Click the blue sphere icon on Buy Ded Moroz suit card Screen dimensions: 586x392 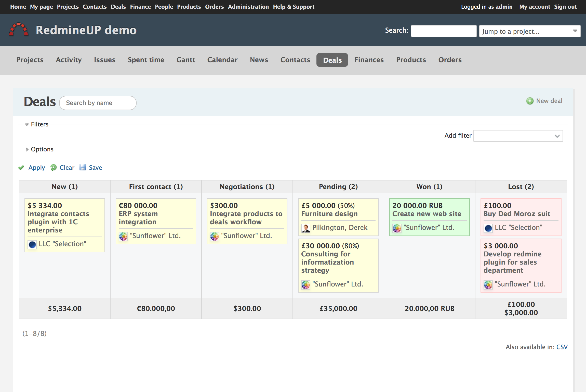pos(488,228)
